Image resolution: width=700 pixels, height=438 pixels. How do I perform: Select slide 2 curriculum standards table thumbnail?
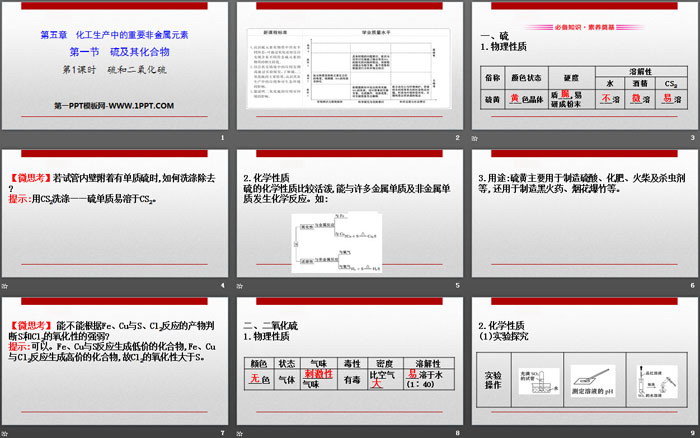pos(350,66)
